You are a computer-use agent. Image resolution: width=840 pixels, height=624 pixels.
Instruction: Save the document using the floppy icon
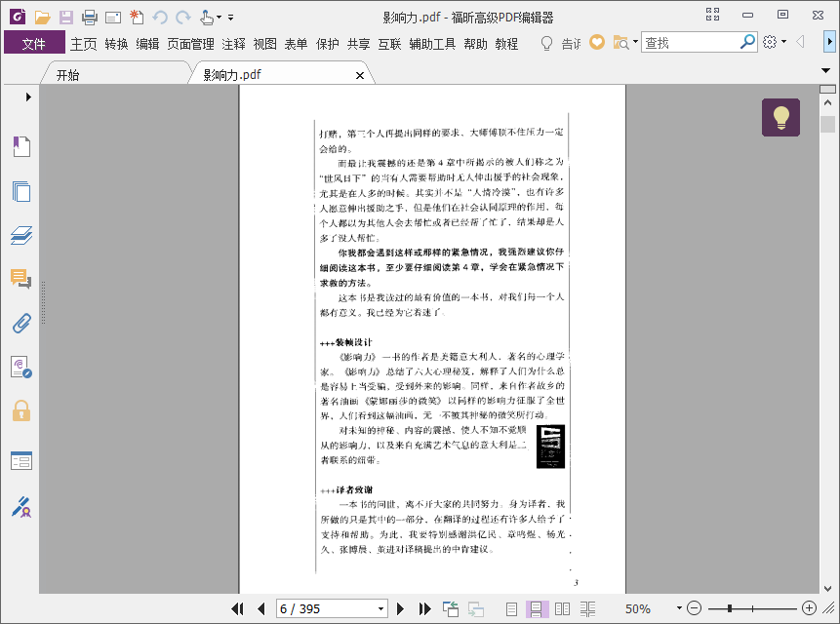tap(66, 18)
